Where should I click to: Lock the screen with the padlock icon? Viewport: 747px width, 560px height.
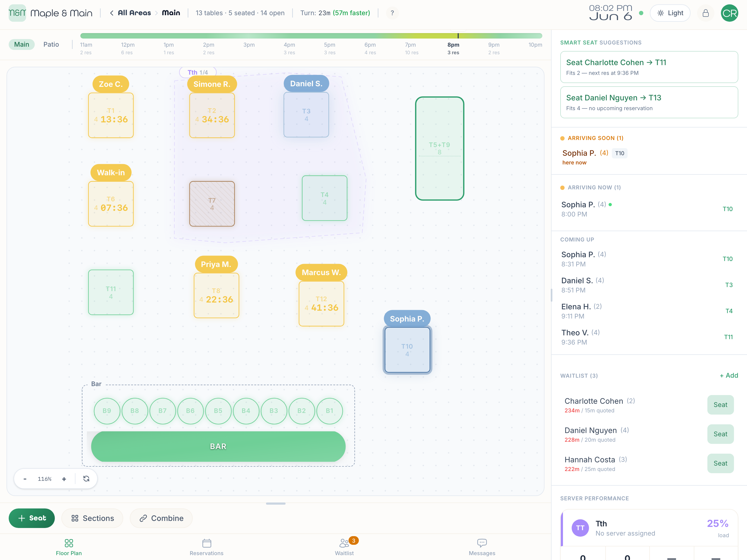tap(705, 13)
